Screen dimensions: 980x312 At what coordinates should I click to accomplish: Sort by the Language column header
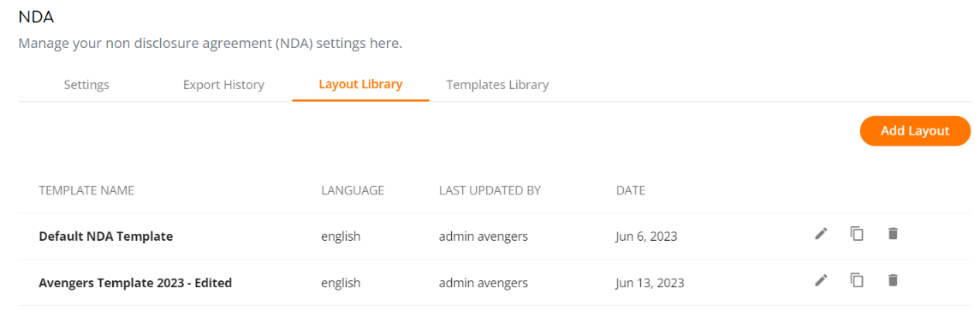[x=353, y=190]
